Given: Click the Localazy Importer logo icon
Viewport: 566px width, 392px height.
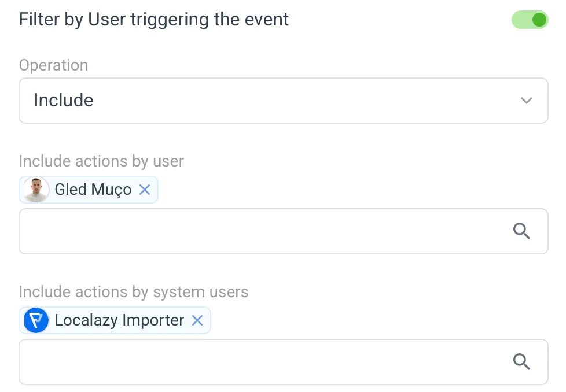Looking at the screenshot, I should [x=36, y=320].
